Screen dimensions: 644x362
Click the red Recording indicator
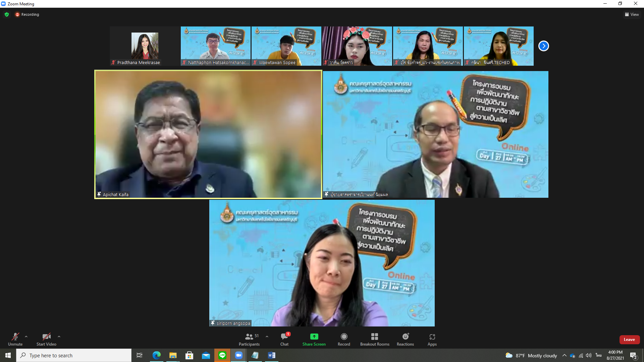pyautogui.click(x=27, y=14)
